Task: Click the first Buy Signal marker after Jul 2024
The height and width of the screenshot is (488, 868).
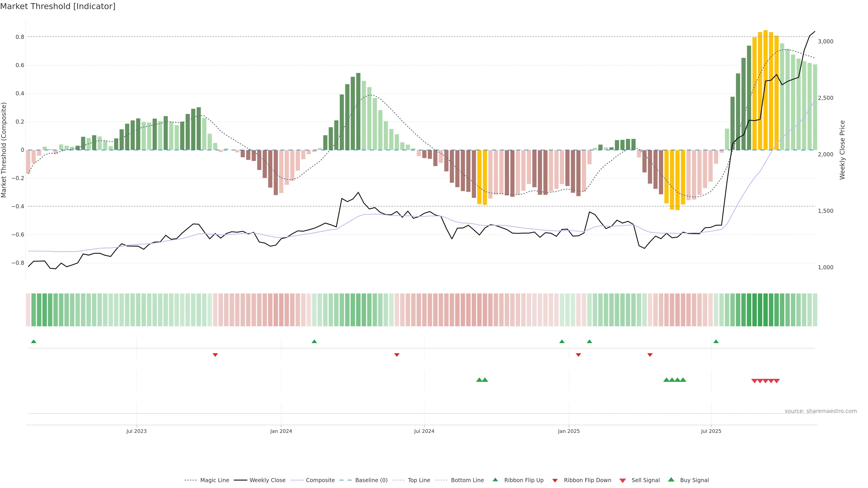Action: [479, 380]
